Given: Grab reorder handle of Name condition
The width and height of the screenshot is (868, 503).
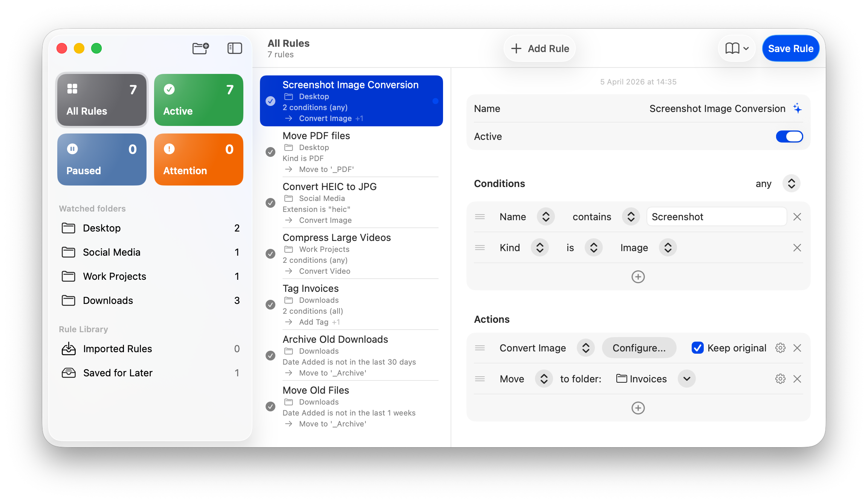Looking at the screenshot, I should [x=480, y=217].
